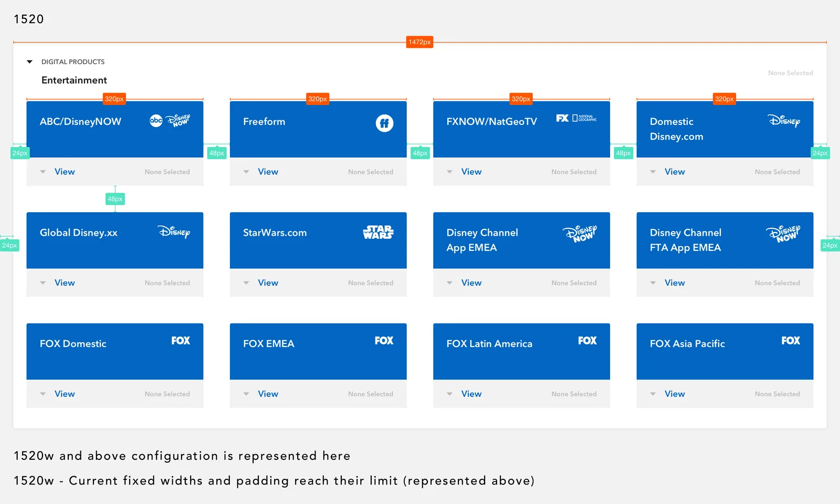
Task: Open the View link under FOX EMEA
Action: point(268,394)
